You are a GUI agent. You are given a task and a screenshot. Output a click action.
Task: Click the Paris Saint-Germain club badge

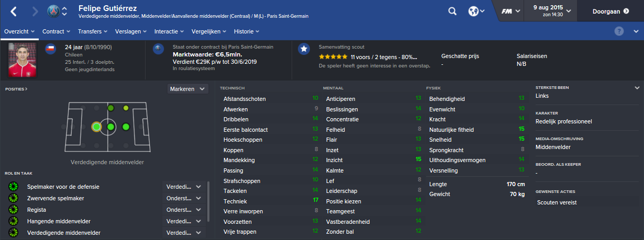[53, 11]
